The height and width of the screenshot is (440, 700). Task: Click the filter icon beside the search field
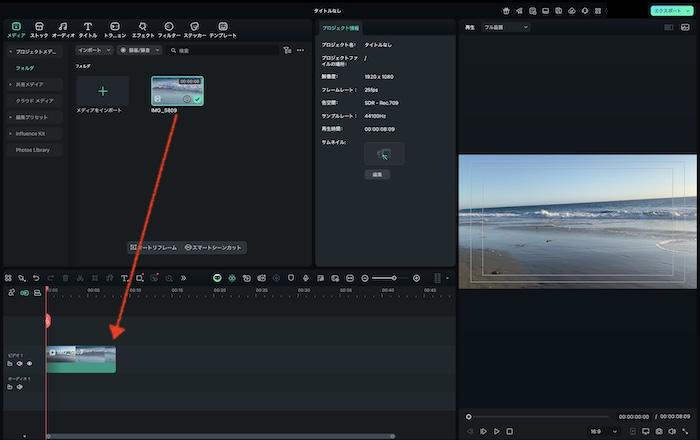pos(287,50)
